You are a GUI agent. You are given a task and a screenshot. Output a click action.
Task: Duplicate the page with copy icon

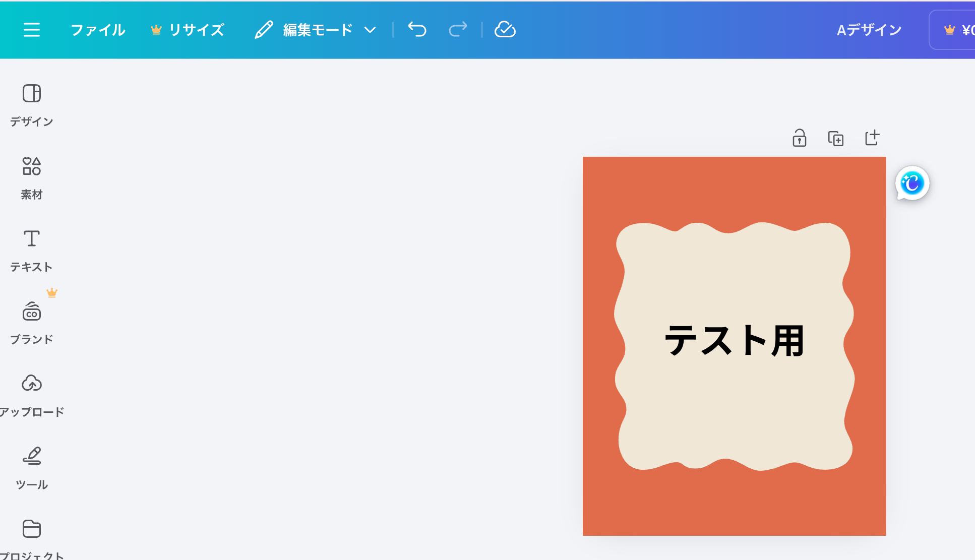click(x=836, y=138)
